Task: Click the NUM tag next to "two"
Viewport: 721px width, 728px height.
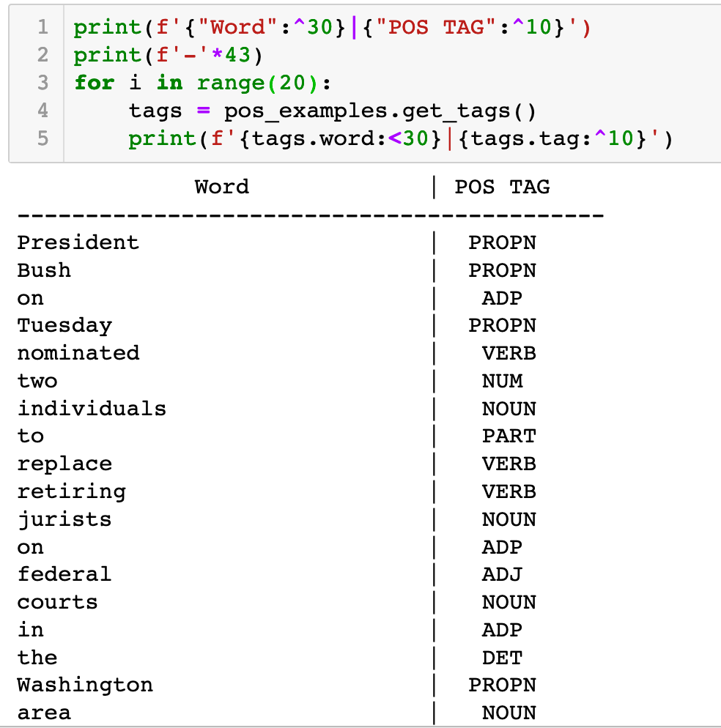Action: point(502,381)
